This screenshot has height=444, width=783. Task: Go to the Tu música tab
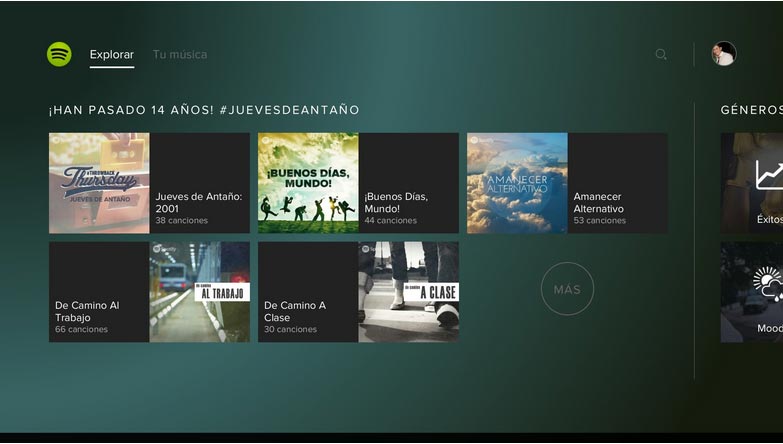180,54
